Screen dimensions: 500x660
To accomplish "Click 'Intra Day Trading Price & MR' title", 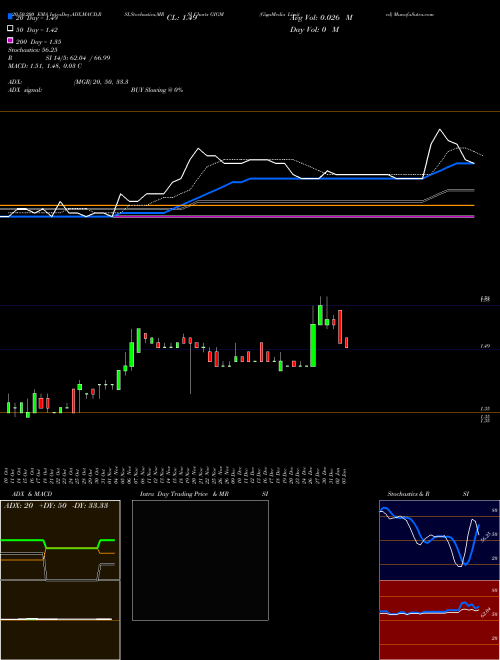I will tap(184, 494).
